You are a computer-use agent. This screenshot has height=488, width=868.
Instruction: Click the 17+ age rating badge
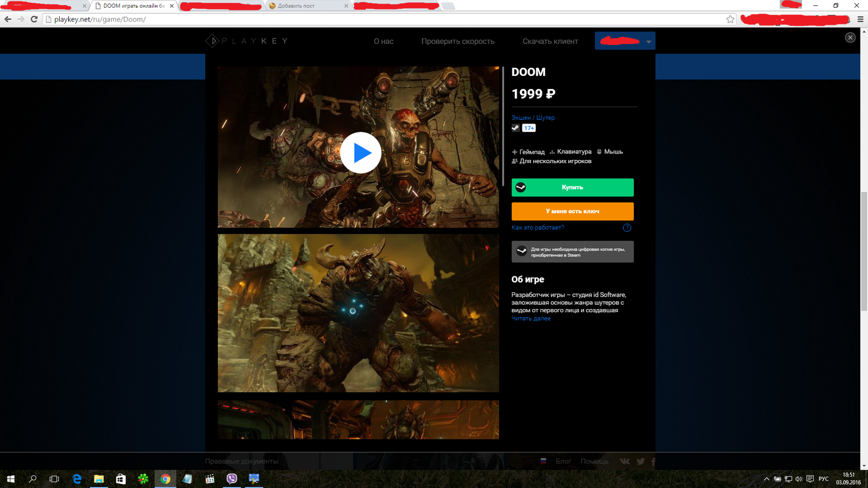(x=529, y=128)
